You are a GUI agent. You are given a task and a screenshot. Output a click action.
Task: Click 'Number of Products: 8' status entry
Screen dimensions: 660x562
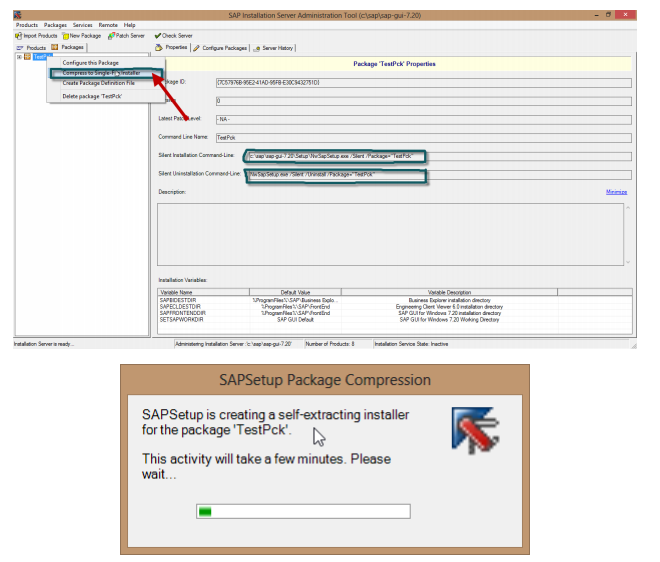[x=330, y=344]
